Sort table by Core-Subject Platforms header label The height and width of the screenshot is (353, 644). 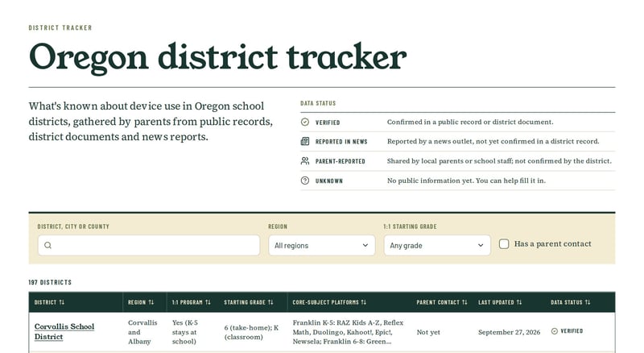325,302
